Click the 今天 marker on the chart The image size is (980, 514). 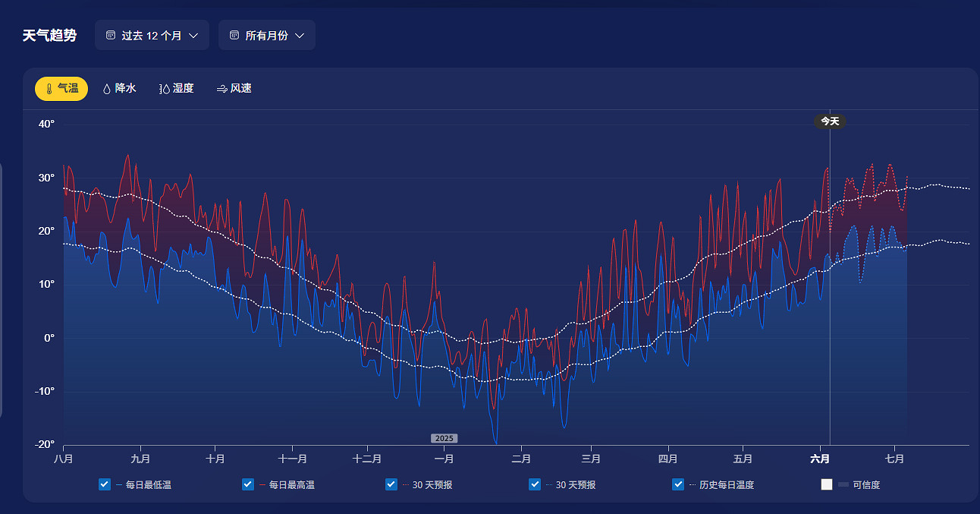click(830, 121)
